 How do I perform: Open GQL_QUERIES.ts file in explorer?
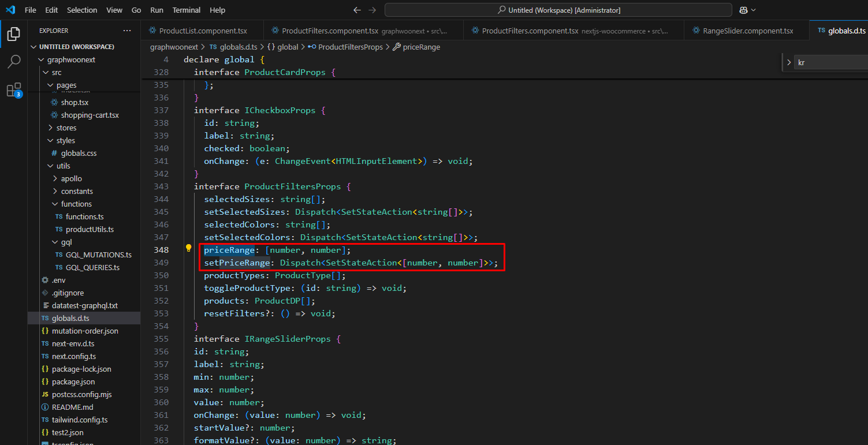(x=92, y=267)
